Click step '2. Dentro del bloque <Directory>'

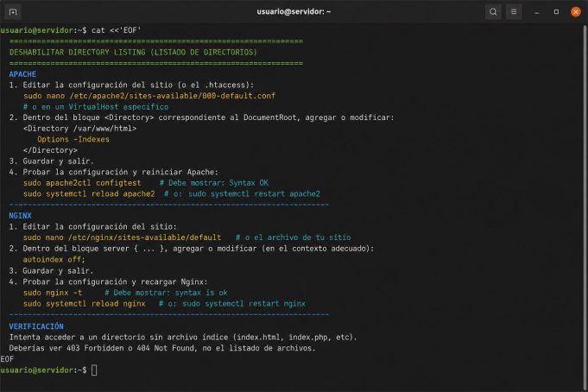[x=202, y=117]
